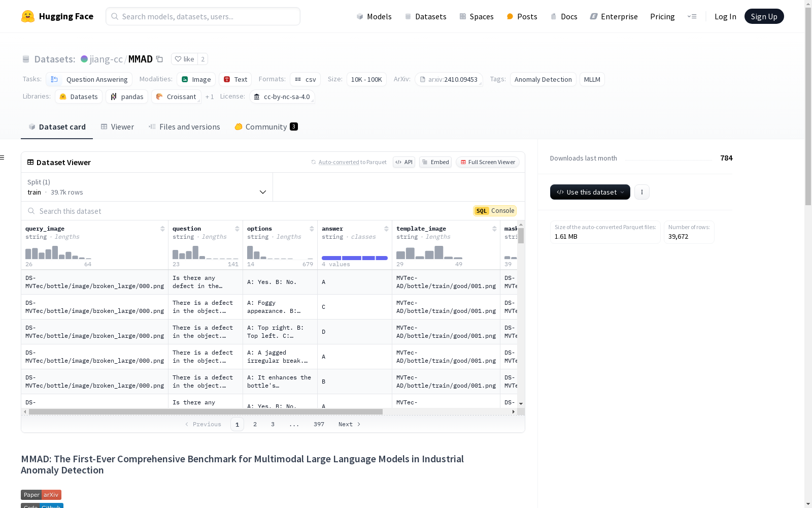Focus the Search this dataset field
The image size is (812, 508).
coord(249,211)
